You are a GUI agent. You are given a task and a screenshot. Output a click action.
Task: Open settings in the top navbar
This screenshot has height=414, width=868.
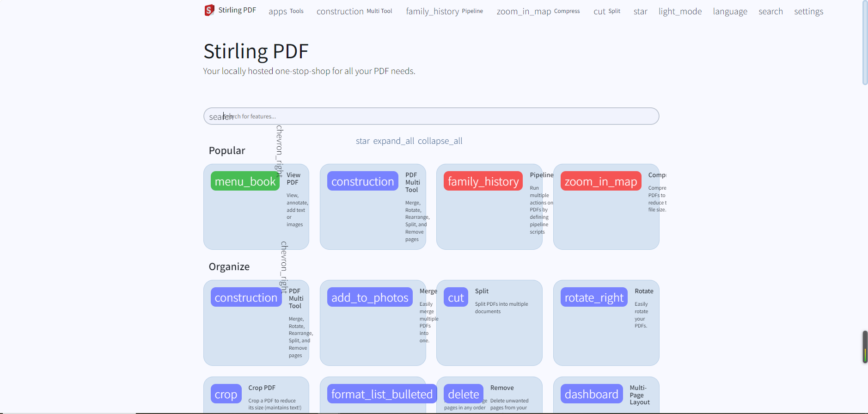point(808,12)
